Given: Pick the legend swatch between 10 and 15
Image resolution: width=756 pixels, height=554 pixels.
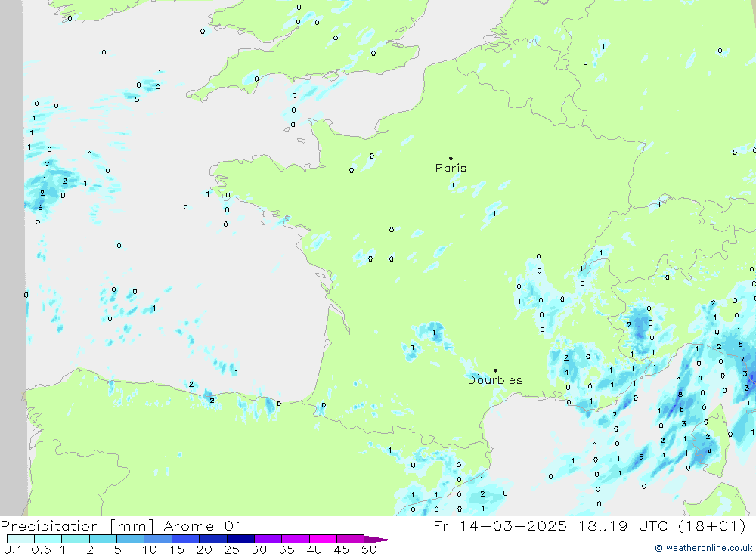Looking at the screenshot, I should coord(158,539).
